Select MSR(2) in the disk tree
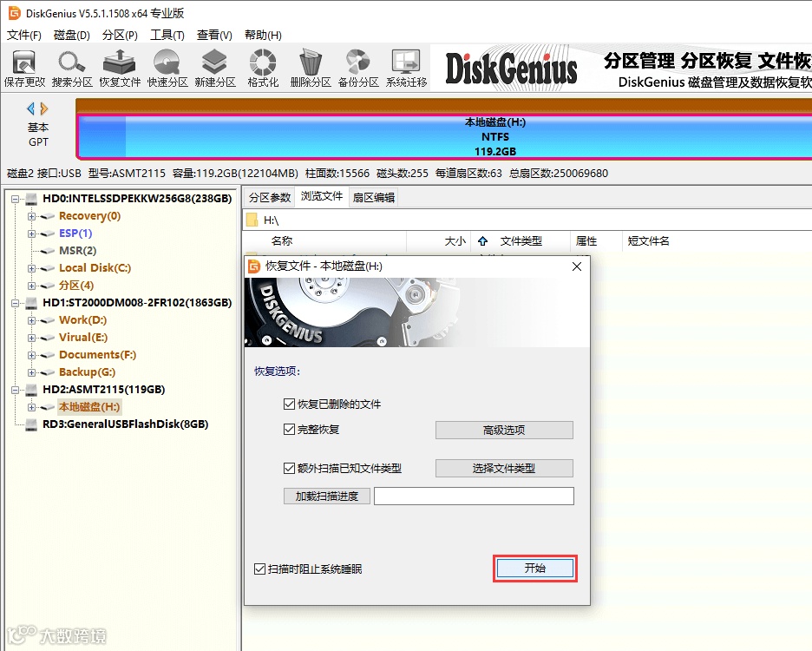812x651 pixels. point(78,251)
